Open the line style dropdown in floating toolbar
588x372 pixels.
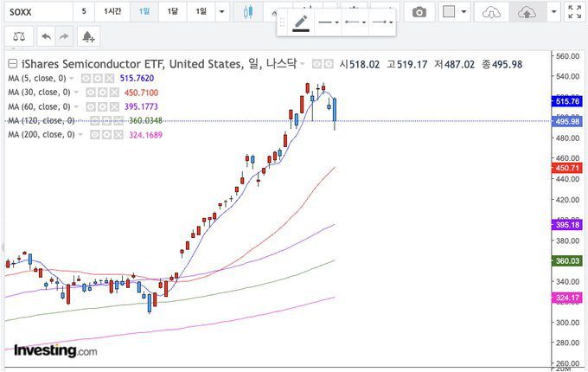[328, 22]
